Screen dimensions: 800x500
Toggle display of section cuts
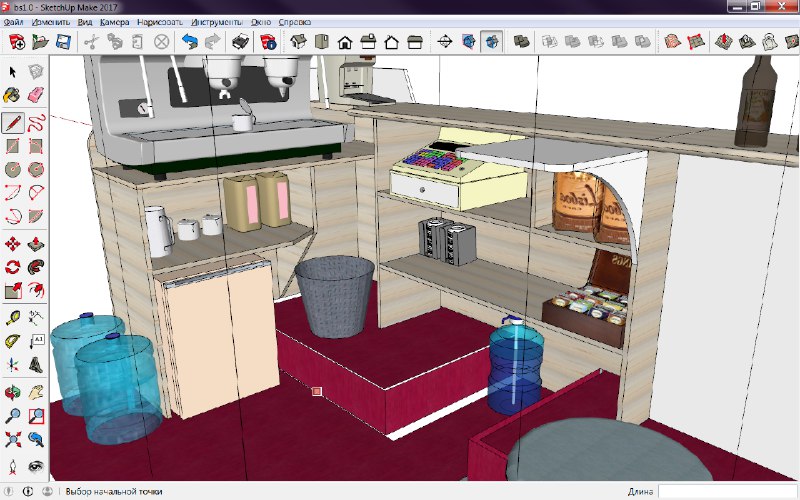click(492, 42)
